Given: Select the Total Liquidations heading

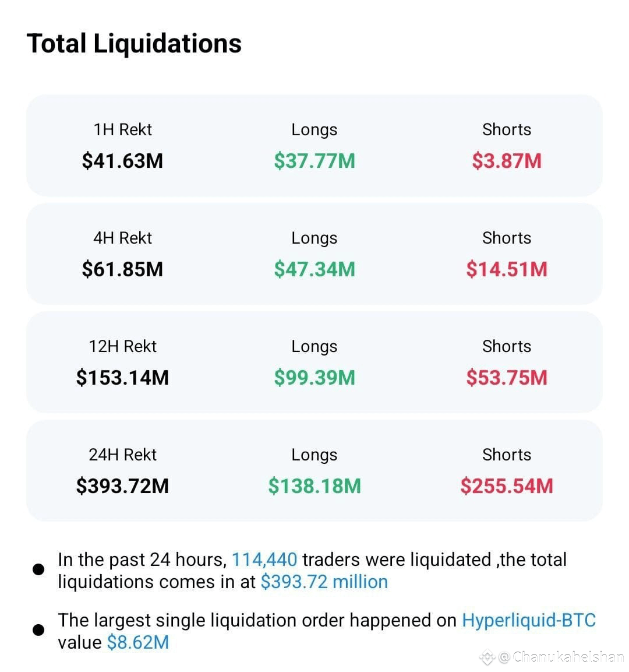Looking at the screenshot, I should pyautogui.click(x=134, y=43).
